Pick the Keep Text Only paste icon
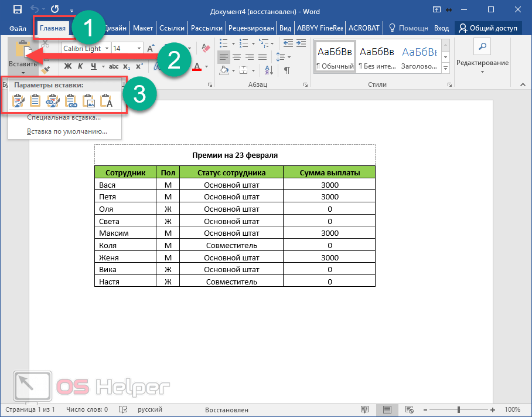532x417 pixels. tap(107, 102)
